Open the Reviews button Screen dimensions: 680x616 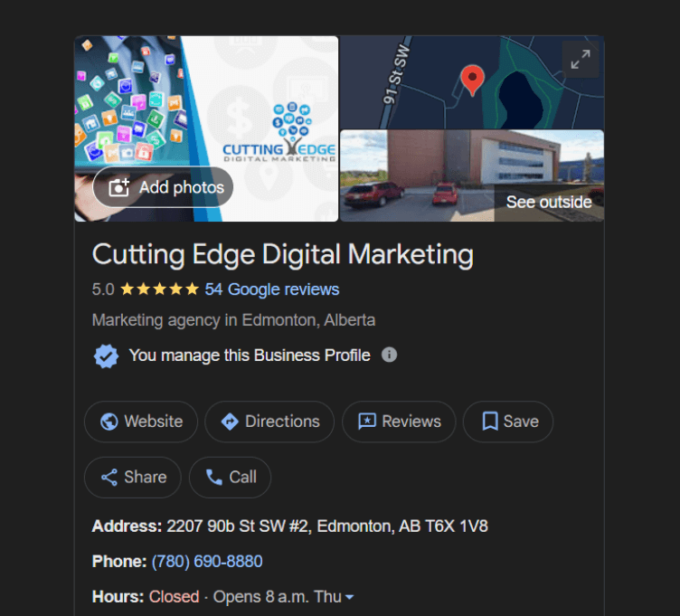pos(399,422)
